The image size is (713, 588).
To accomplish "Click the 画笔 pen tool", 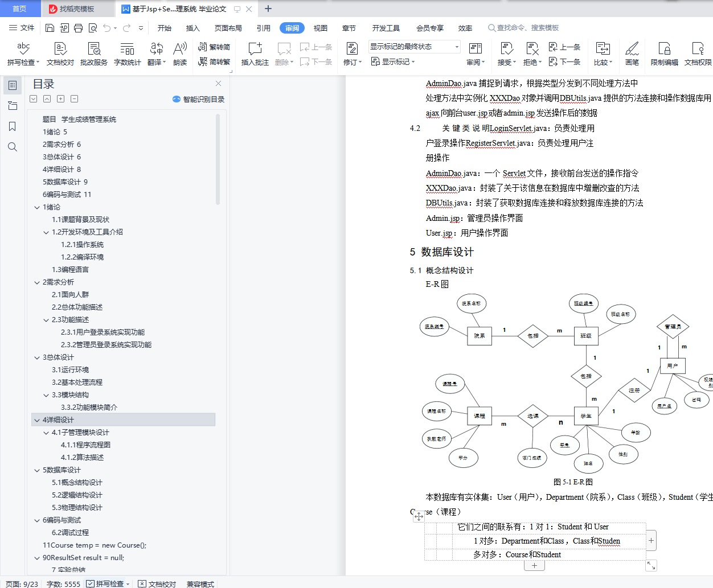I will [632, 54].
